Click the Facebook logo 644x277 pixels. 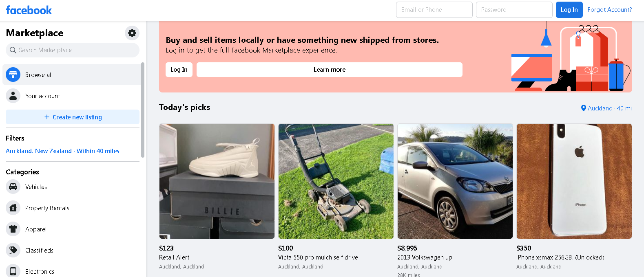pyautogui.click(x=29, y=10)
